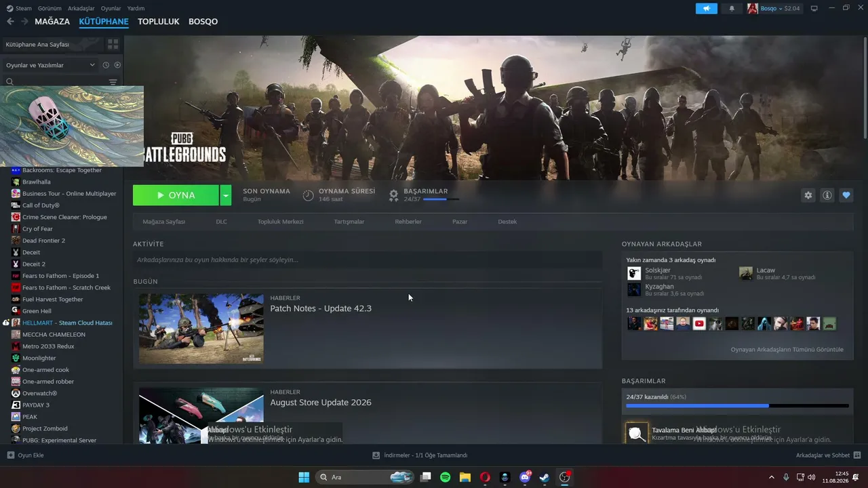Go back with the left navigation arrow
Screen dimensions: 868x488
coord(10,22)
